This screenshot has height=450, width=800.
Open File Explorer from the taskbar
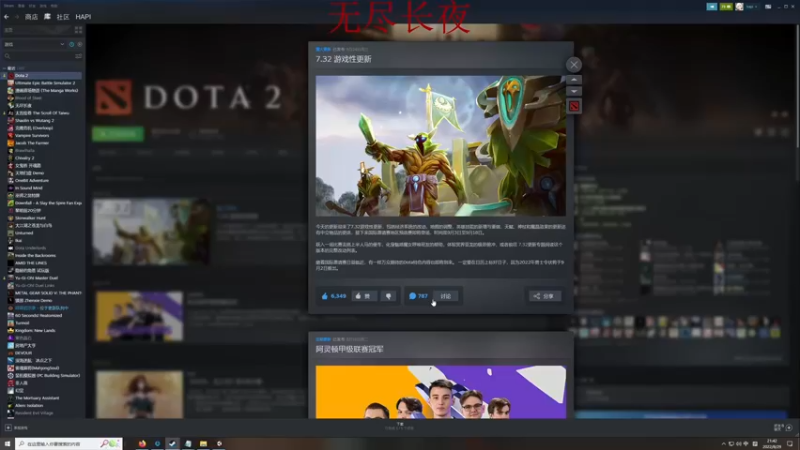(204, 444)
